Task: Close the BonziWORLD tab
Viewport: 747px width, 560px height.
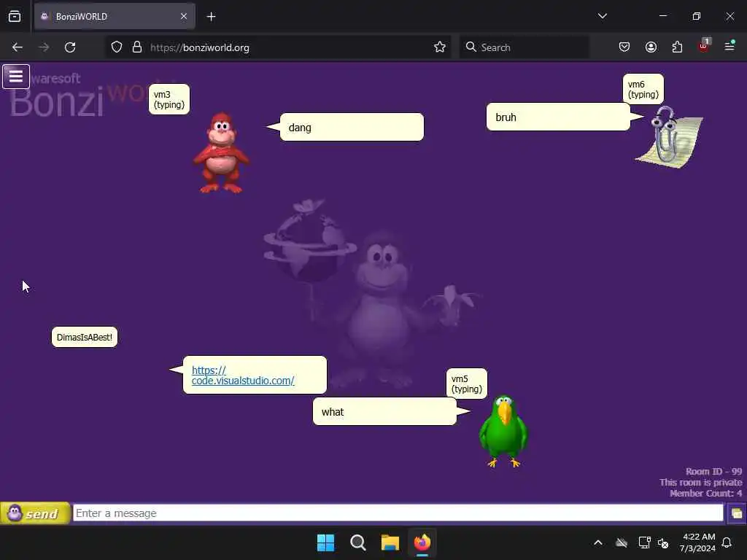Action: (x=184, y=17)
